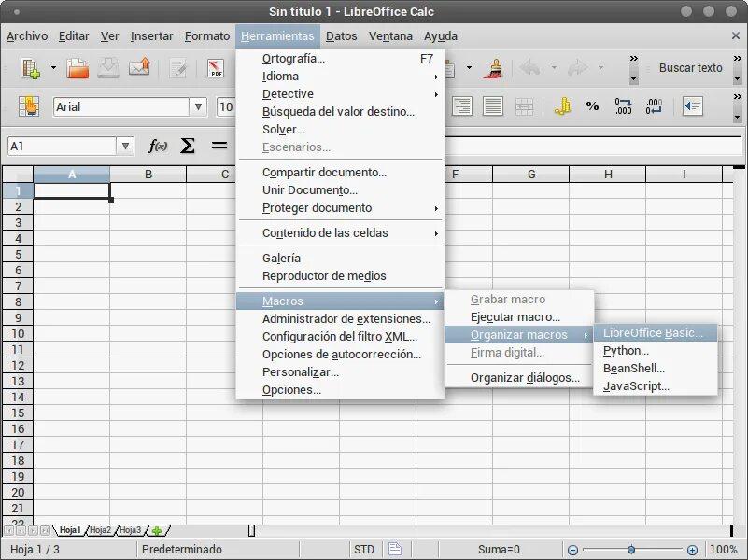Screen dimensions: 748x560
Task: Add a new sheet with green plus
Action: click(x=157, y=530)
